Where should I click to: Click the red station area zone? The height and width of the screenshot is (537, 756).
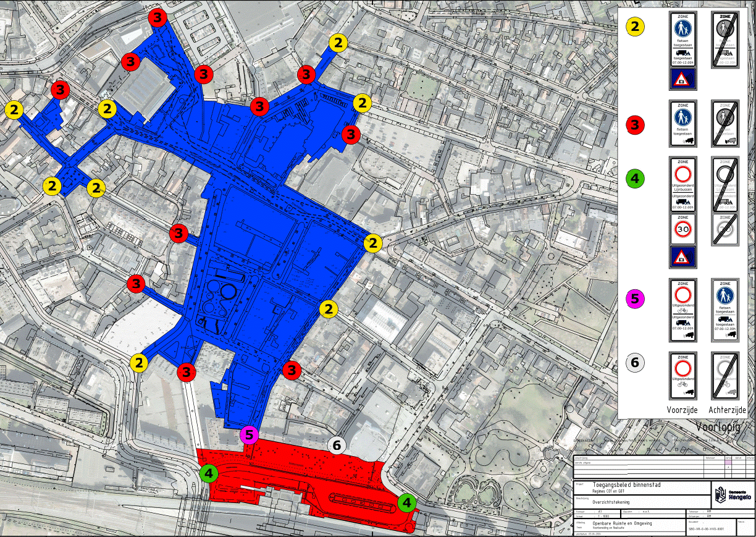[x=309, y=476]
